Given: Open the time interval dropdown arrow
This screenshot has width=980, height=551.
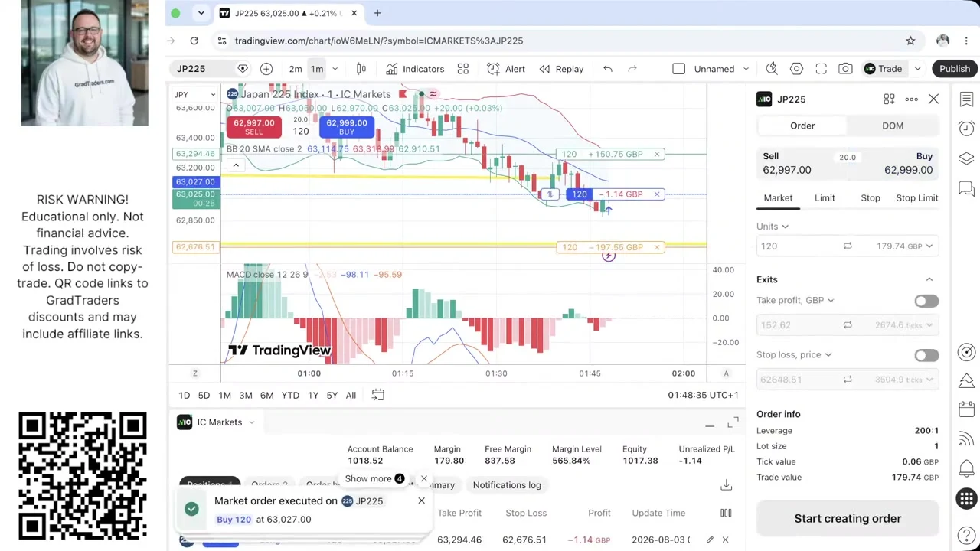Looking at the screenshot, I should (335, 69).
